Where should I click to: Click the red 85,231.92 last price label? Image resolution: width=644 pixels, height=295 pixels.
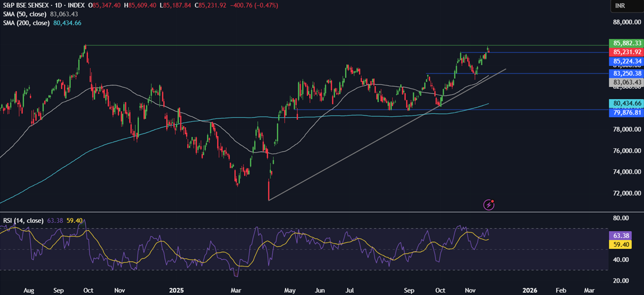tap(627, 52)
